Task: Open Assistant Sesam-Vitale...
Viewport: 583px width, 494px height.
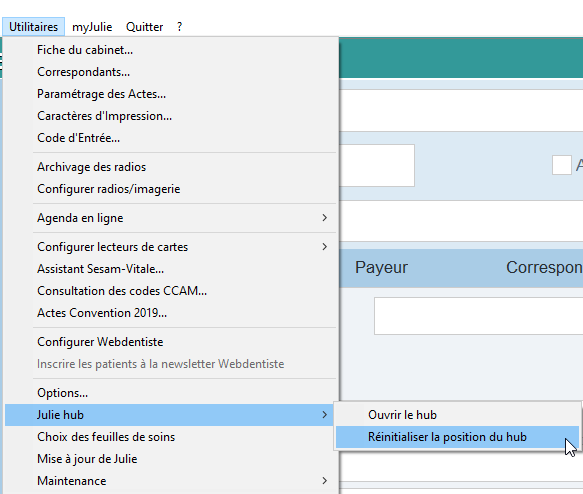Action: pos(171,269)
